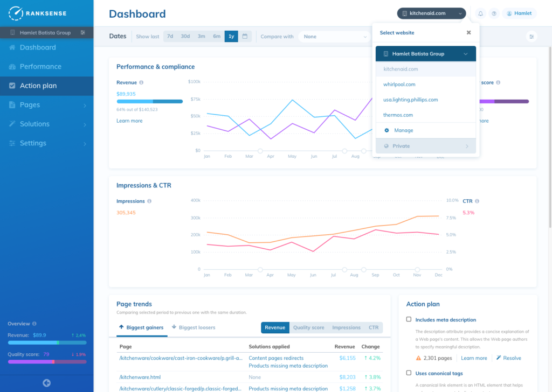The width and height of the screenshot is (552, 392).
Task: Close the Select website panel
Action: (468, 32)
